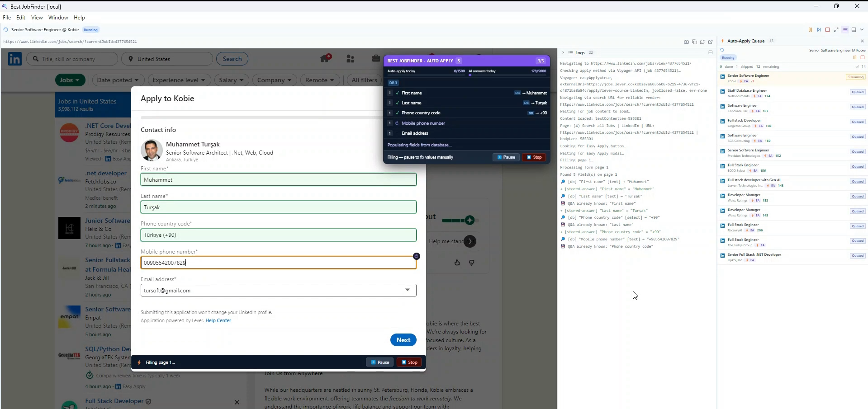Open the Help menu
The height and width of the screenshot is (409, 868).
79,18
